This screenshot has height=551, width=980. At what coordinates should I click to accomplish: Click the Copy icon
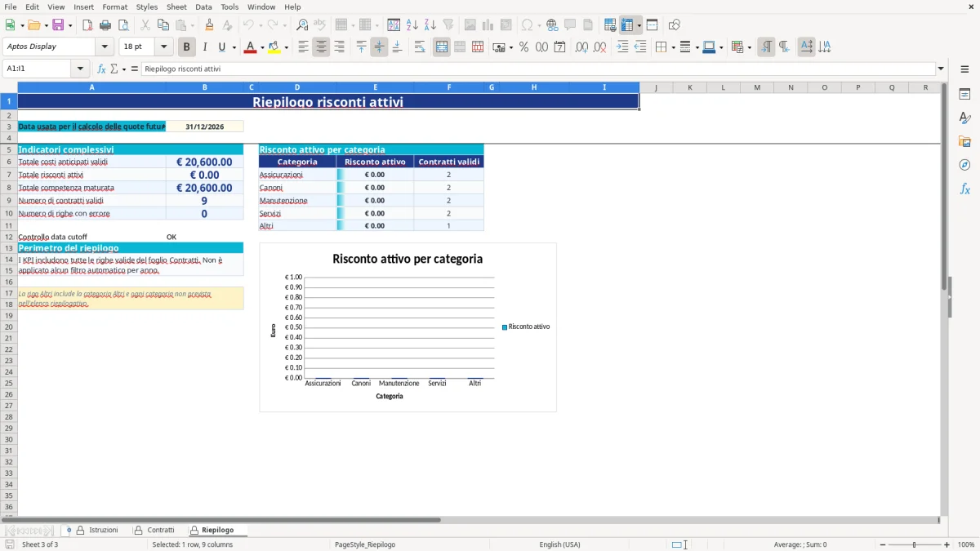coord(163,25)
